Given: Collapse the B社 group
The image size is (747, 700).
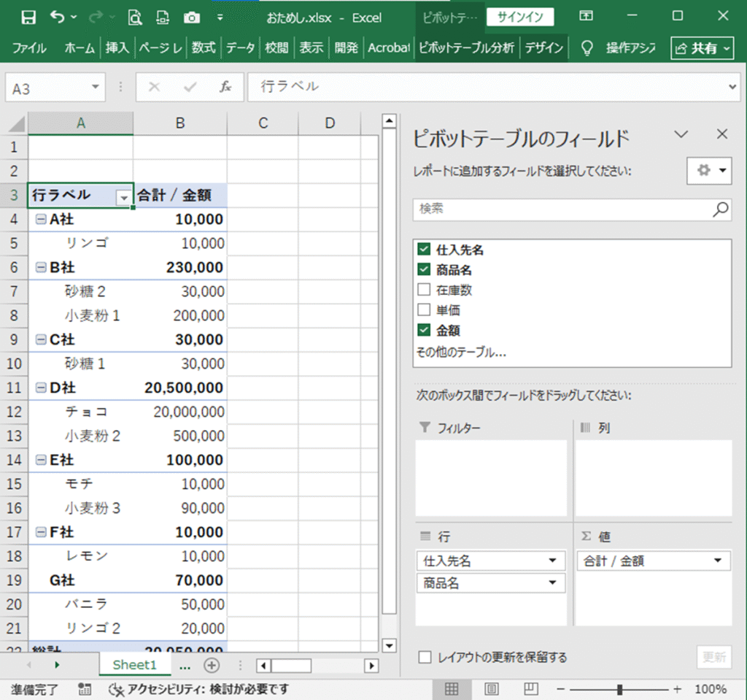Looking at the screenshot, I should coord(42,267).
